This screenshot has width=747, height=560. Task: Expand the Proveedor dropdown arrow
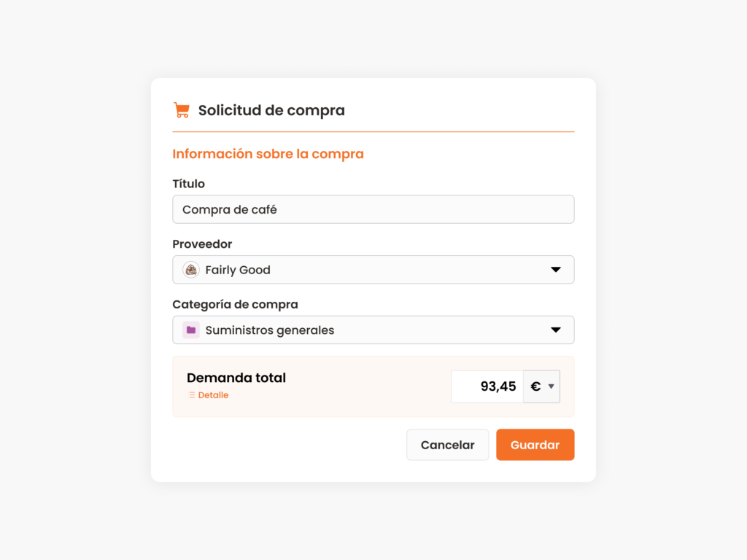555,270
